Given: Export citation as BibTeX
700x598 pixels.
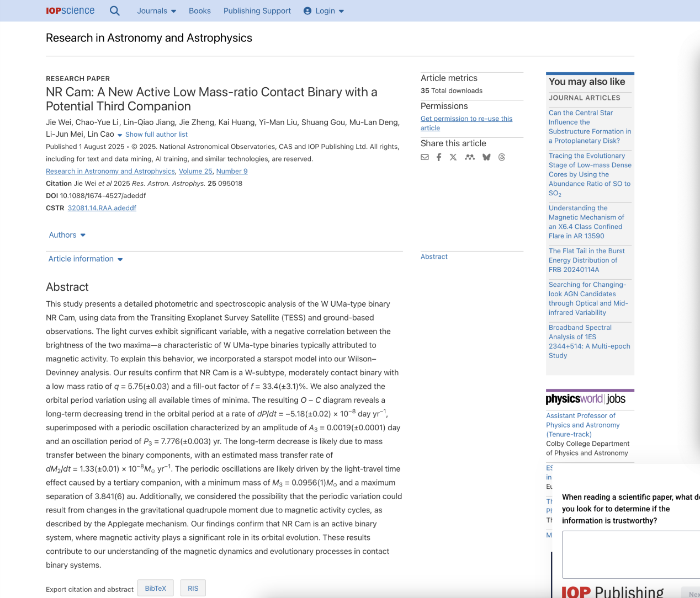Looking at the screenshot, I should pyautogui.click(x=155, y=589).
